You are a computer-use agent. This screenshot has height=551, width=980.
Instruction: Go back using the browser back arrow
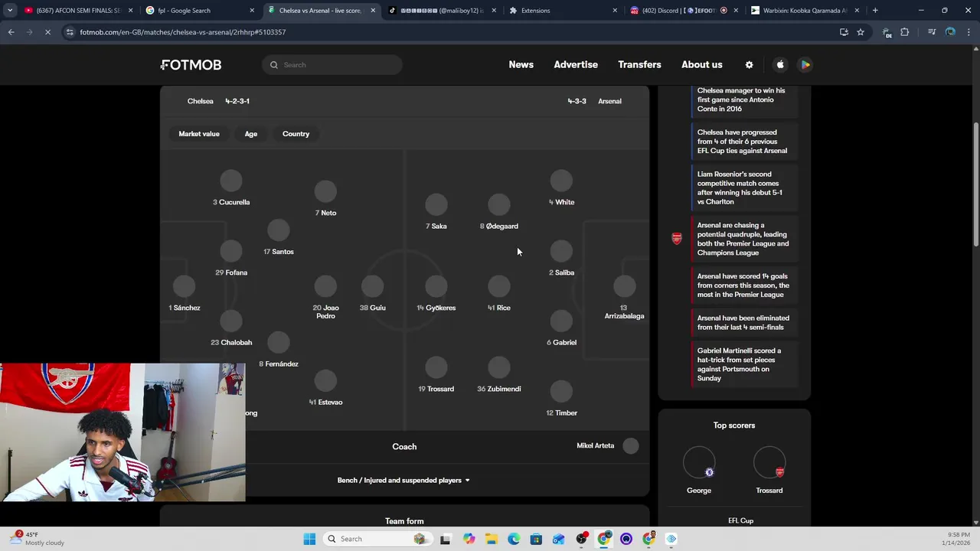11,32
